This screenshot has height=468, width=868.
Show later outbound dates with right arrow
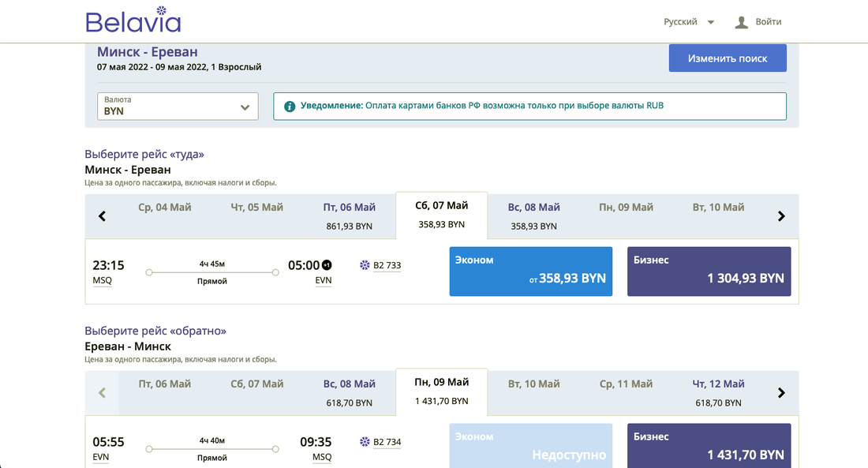click(x=781, y=216)
